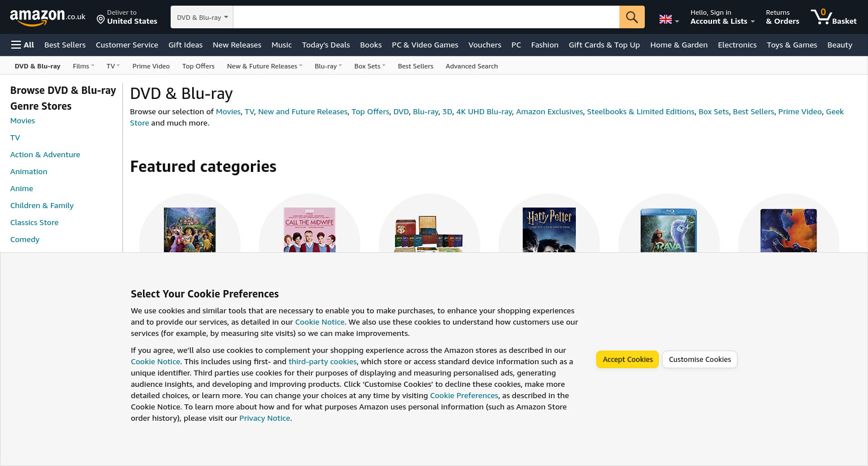The height and width of the screenshot is (466, 868).
Task: Open the Encanto featured category thumbnail
Action: coord(190,230)
